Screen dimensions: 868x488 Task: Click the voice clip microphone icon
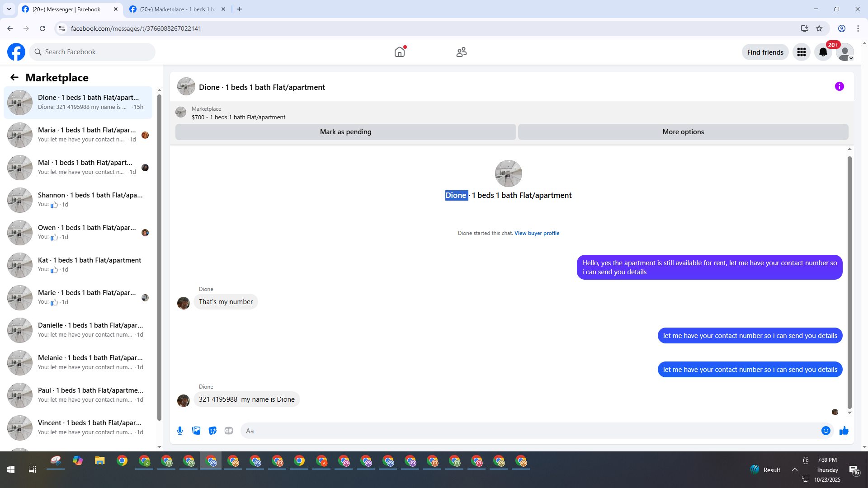tap(180, 431)
